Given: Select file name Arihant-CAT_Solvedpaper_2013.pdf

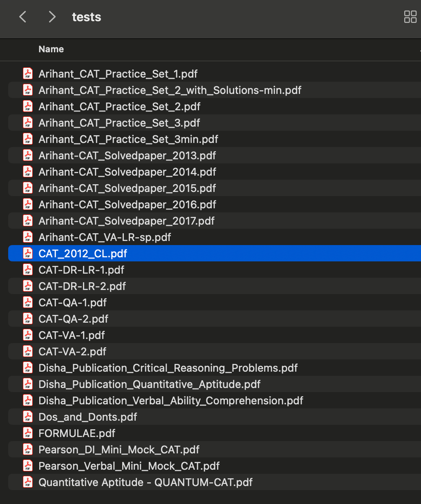Looking at the screenshot, I should tap(127, 156).
